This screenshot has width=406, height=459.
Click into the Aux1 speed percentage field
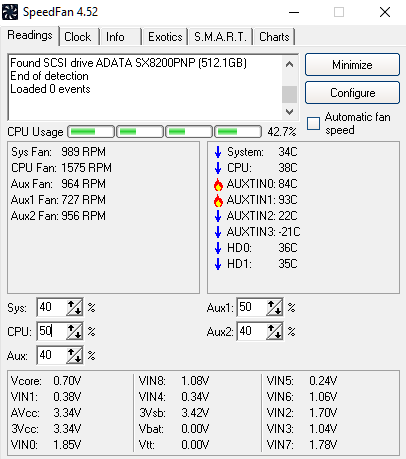coord(252,307)
